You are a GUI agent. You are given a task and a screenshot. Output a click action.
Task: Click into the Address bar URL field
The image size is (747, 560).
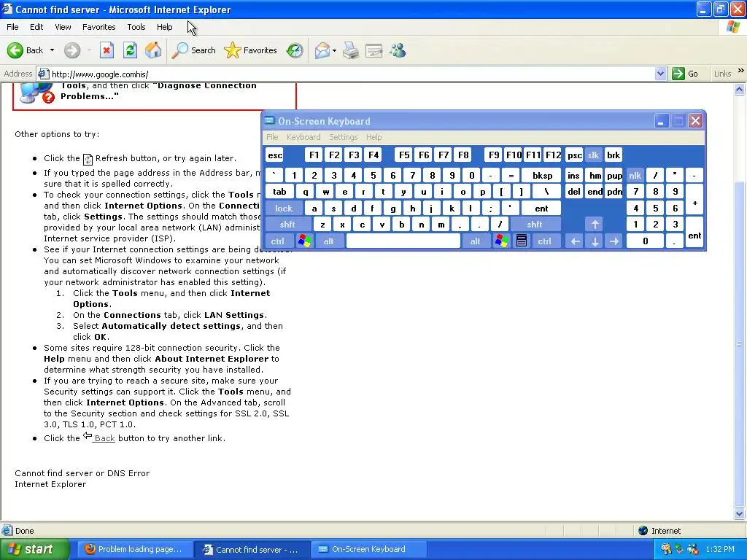point(352,74)
